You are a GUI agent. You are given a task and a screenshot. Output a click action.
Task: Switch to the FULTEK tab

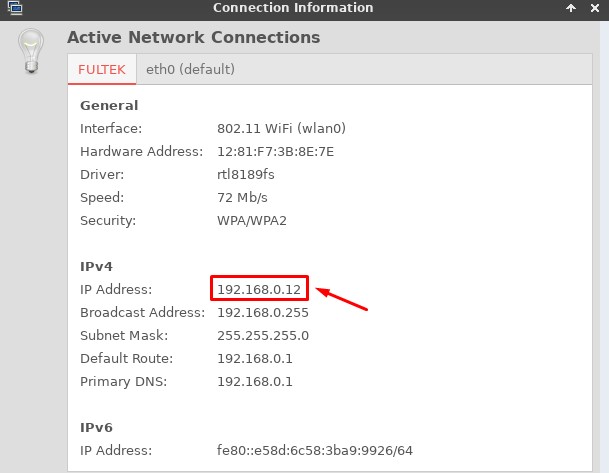101,70
